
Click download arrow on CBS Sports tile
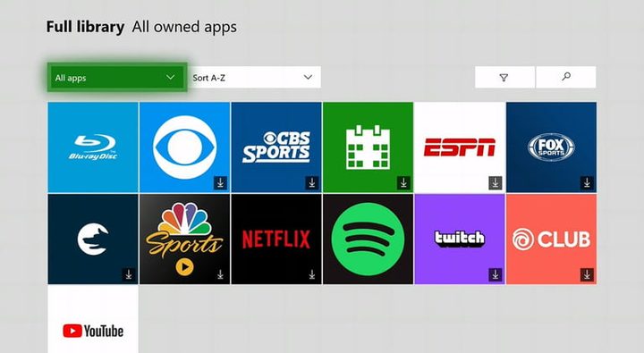point(312,182)
